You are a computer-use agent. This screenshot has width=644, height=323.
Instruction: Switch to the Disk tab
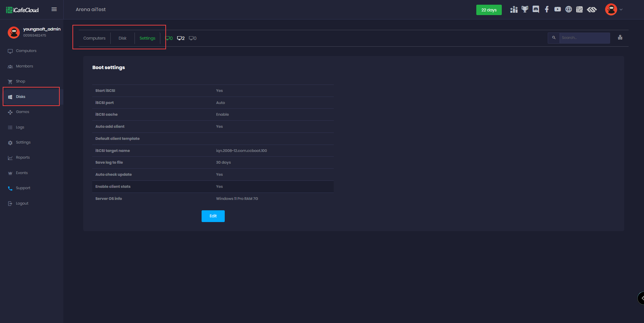point(122,38)
